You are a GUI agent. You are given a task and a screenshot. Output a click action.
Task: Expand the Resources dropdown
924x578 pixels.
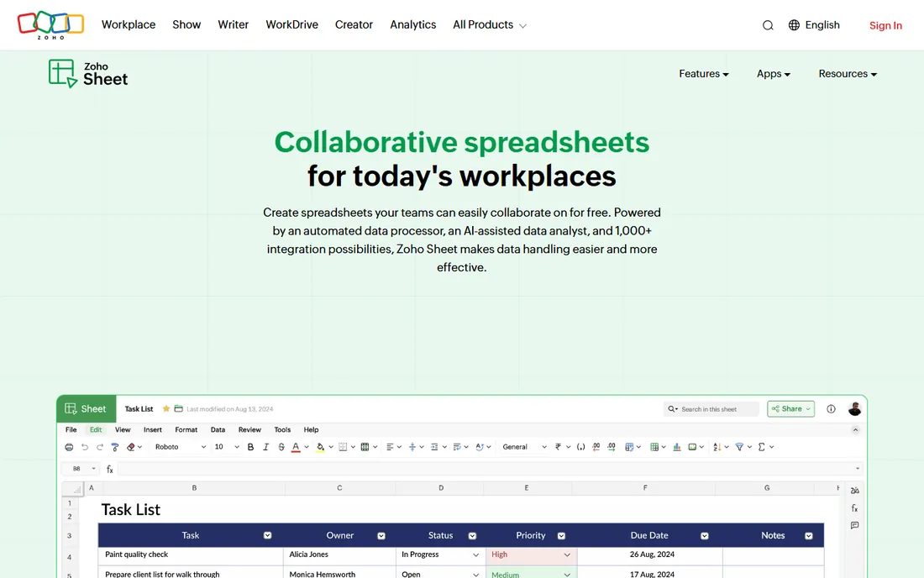click(x=848, y=74)
